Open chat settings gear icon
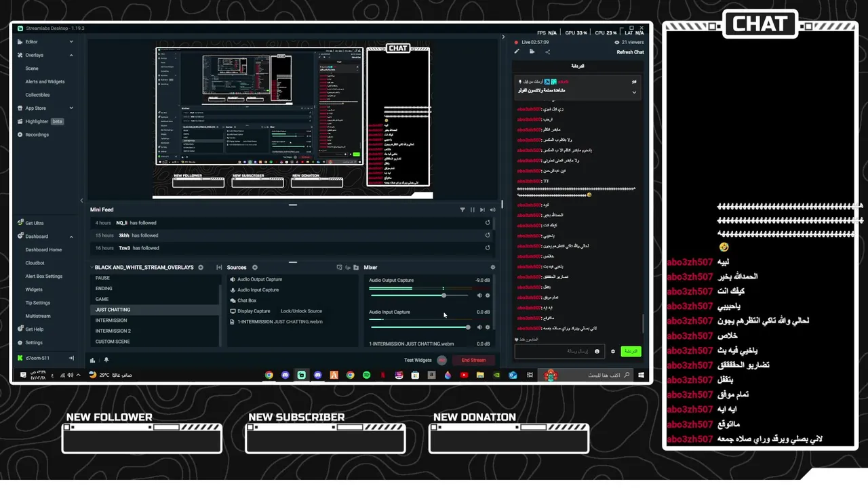 [x=613, y=351]
